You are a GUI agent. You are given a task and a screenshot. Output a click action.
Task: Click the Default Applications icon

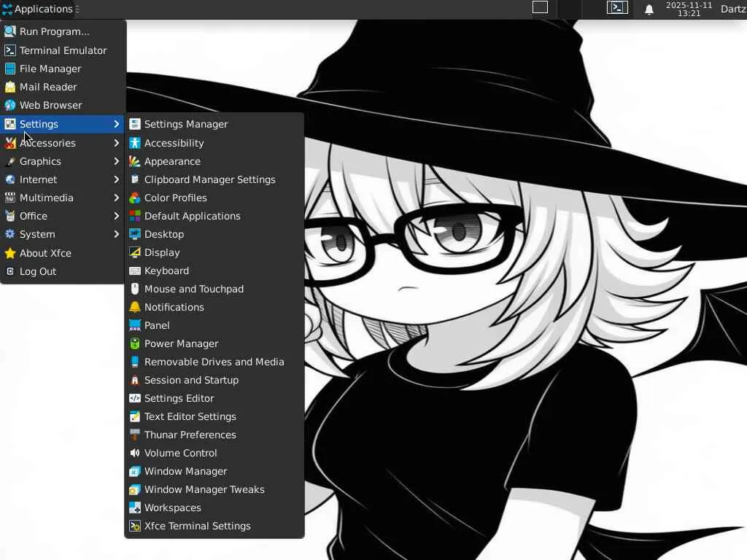135,216
